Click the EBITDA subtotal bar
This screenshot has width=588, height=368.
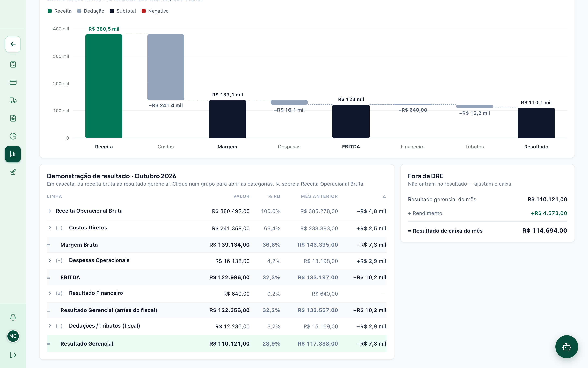351,121
